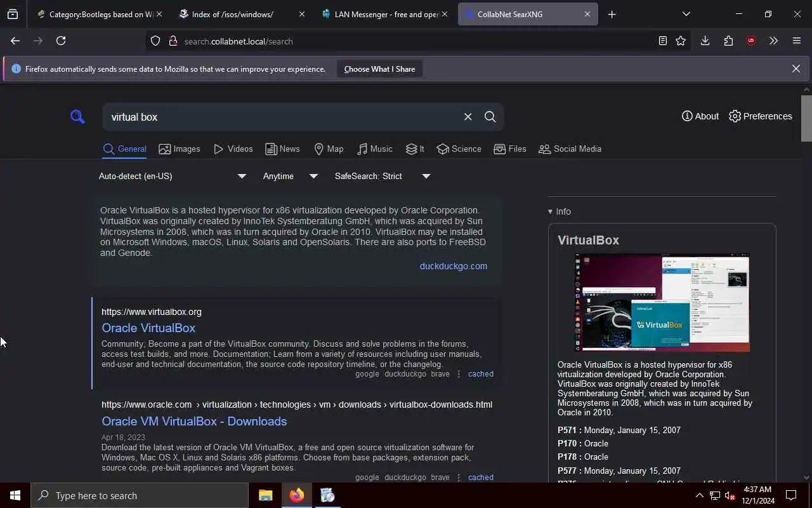This screenshot has width=812, height=508.
Task: Clear the search query text
Action: [x=468, y=117]
